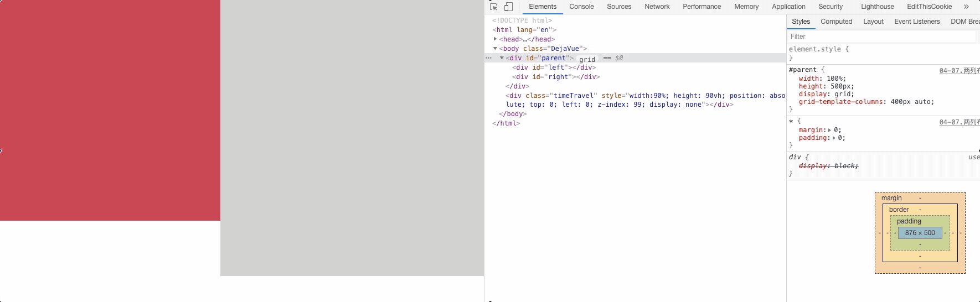Select the div id="left" element node
This screenshot has height=302, width=980.
(x=554, y=67)
